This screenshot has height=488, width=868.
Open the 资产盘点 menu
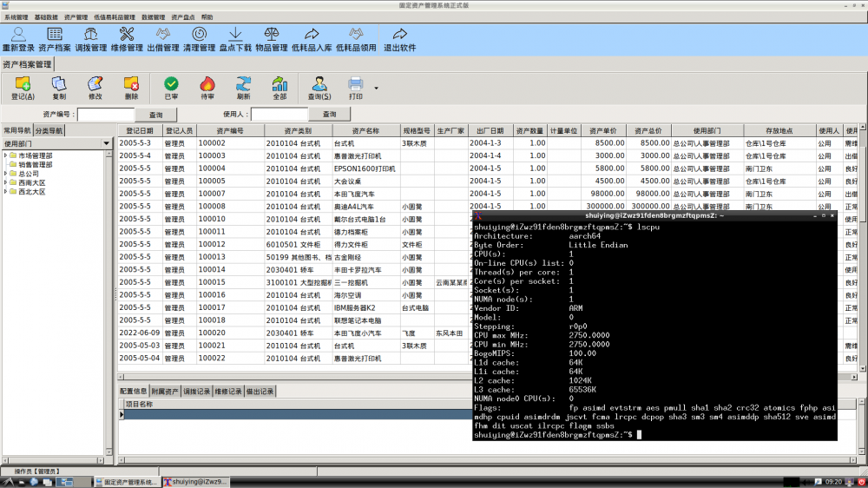coord(183,17)
